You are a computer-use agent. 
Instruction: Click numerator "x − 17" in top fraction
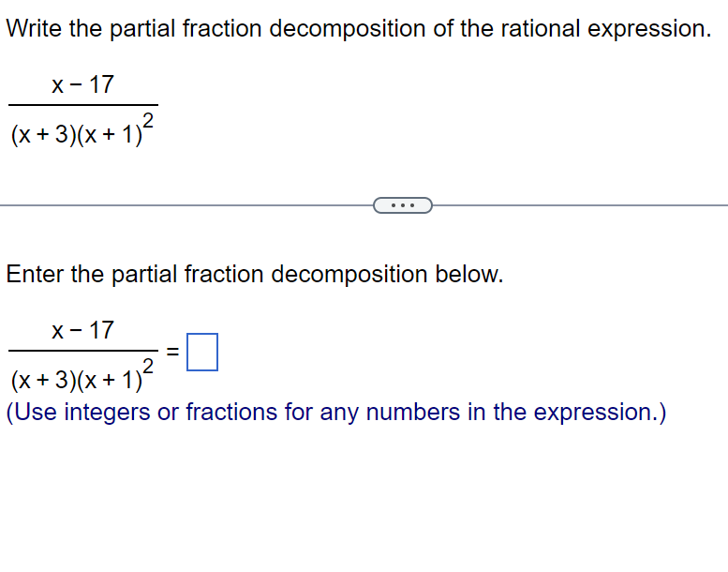[x=82, y=85]
